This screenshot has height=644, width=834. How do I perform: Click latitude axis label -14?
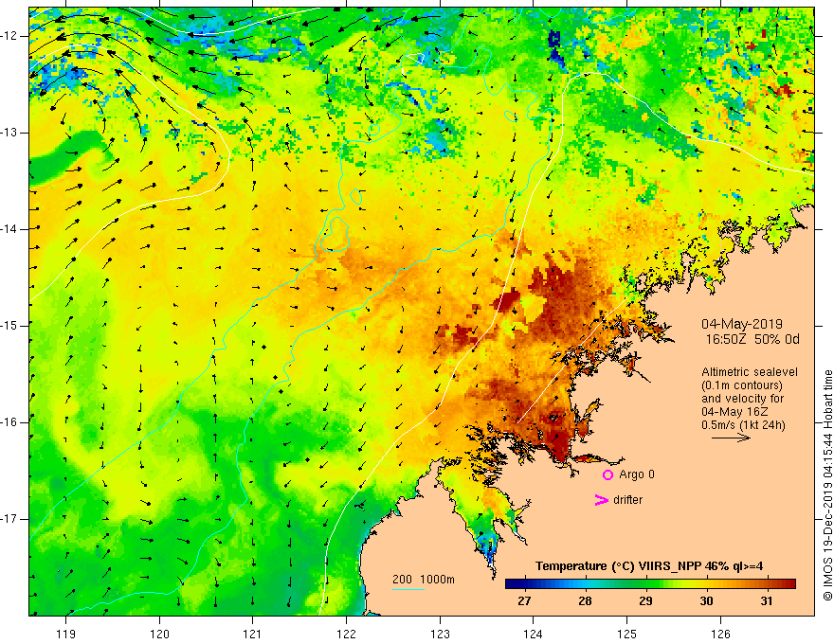click(x=9, y=229)
